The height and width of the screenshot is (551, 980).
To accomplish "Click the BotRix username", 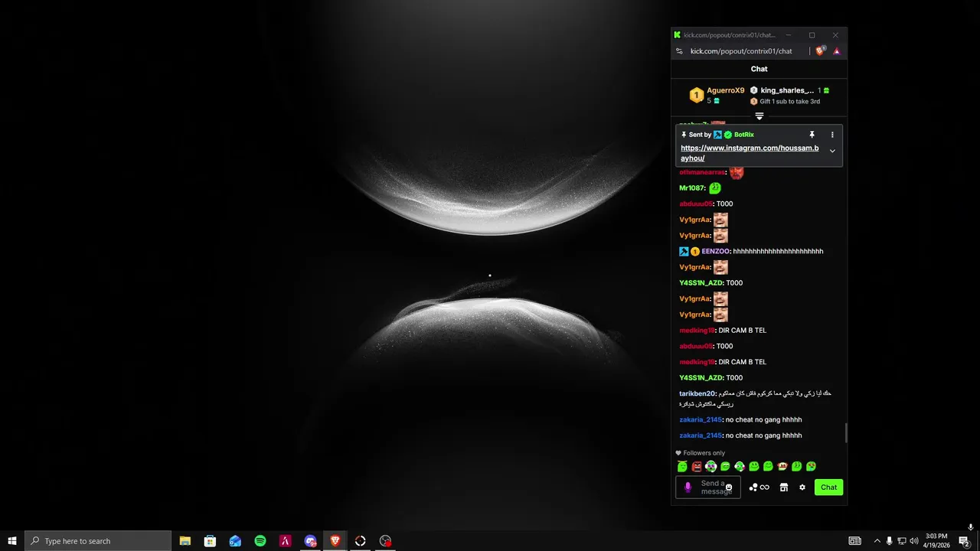I will pyautogui.click(x=743, y=135).
